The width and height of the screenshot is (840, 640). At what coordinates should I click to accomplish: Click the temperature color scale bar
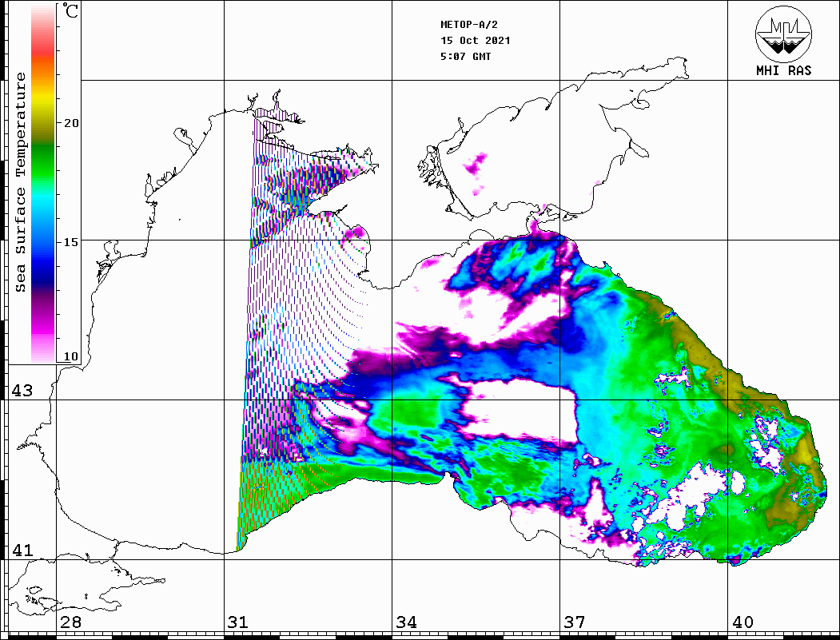tap(43, 183)
